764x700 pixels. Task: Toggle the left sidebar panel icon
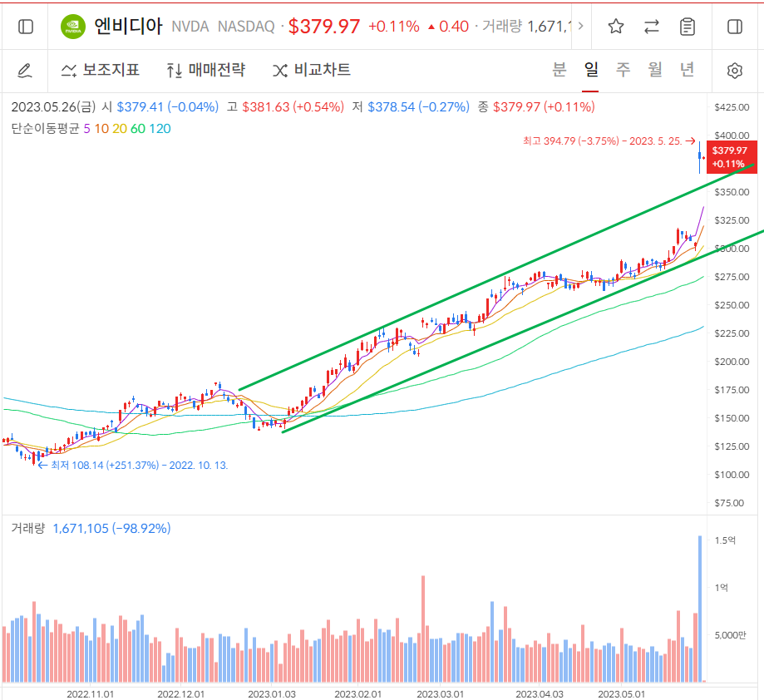point(25,27)
